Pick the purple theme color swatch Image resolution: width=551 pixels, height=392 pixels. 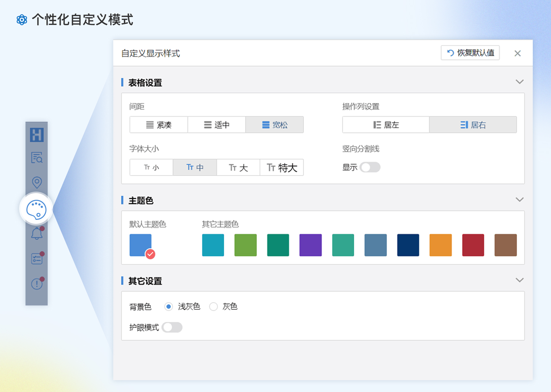click(x=310, y=245)
